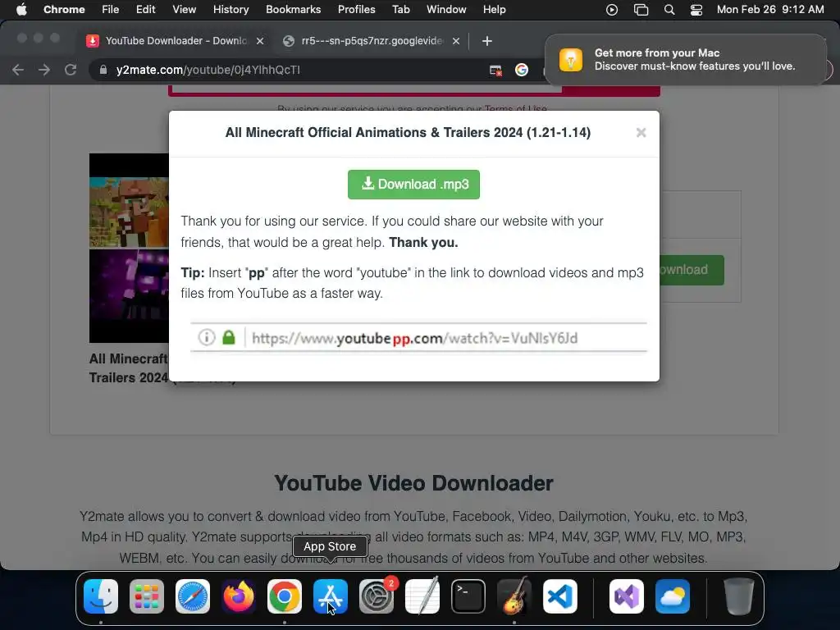Open the History menu
The width and height of the screenshot is (840, 630).
point(231,10)
